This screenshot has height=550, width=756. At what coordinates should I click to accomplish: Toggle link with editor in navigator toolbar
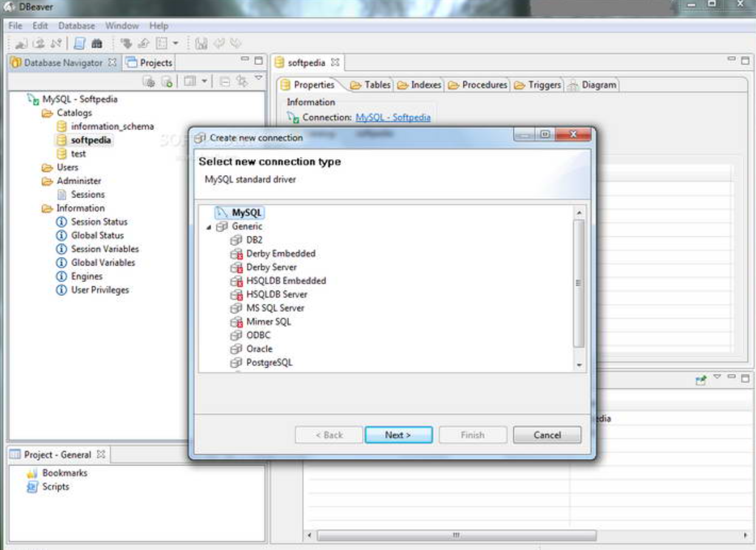coord(242,80)
